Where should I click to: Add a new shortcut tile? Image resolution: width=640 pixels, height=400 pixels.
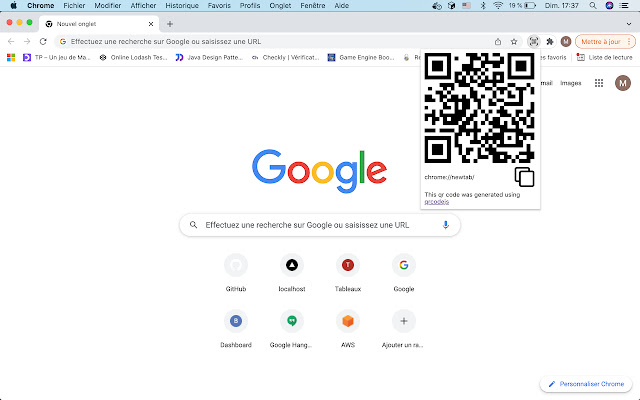[404, 329]
